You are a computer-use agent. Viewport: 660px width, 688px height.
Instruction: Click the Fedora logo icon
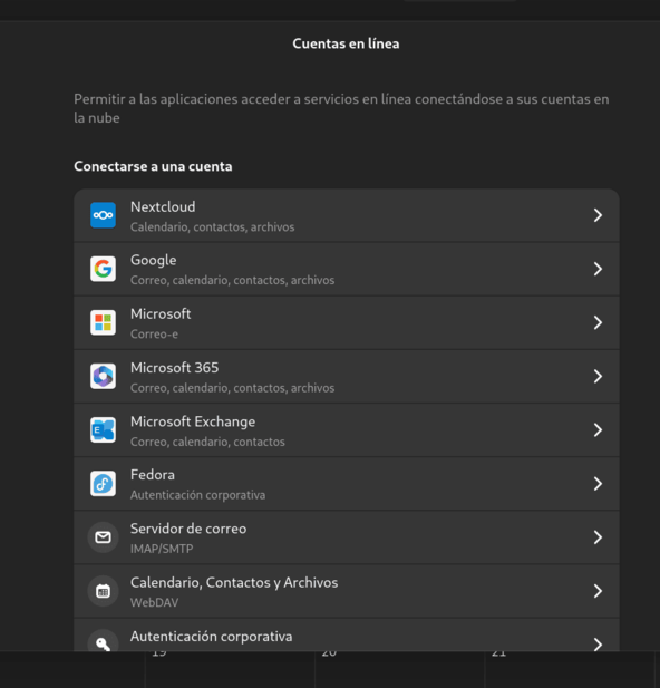pos(103,484)
